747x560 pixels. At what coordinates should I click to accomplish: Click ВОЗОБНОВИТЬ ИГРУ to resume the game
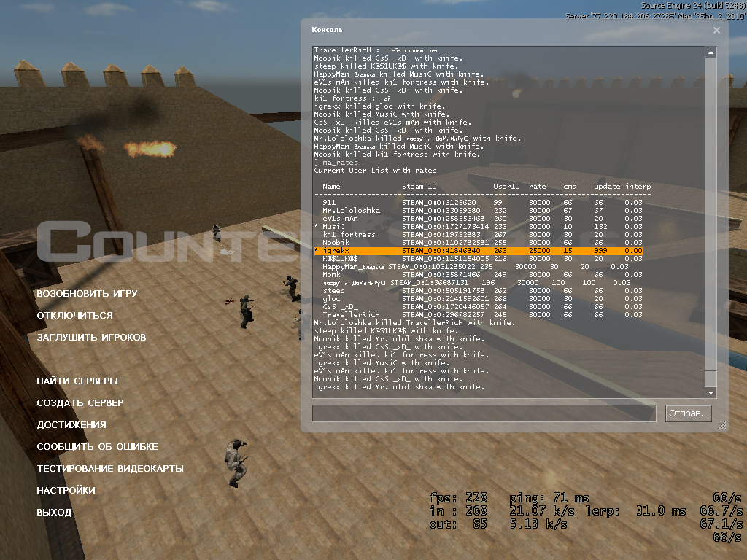87,293
